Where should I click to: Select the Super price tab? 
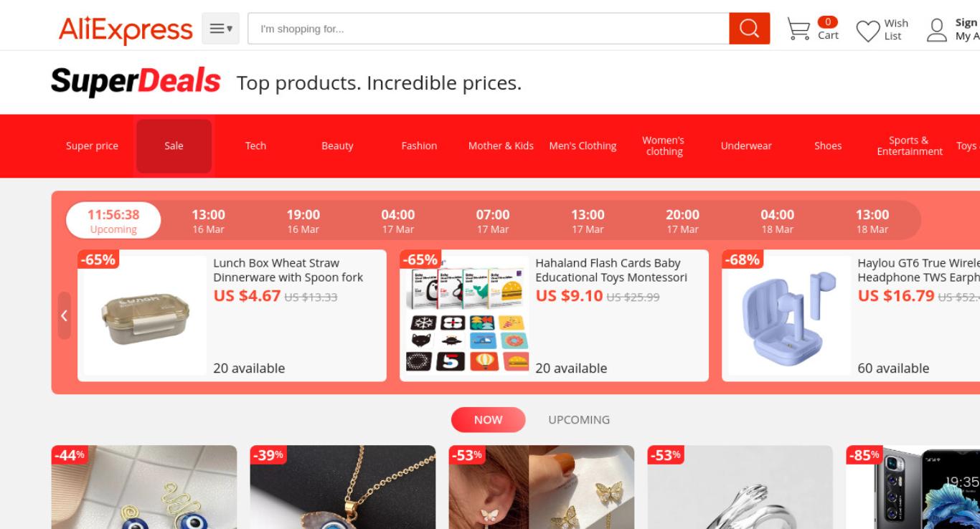point(92,146)
